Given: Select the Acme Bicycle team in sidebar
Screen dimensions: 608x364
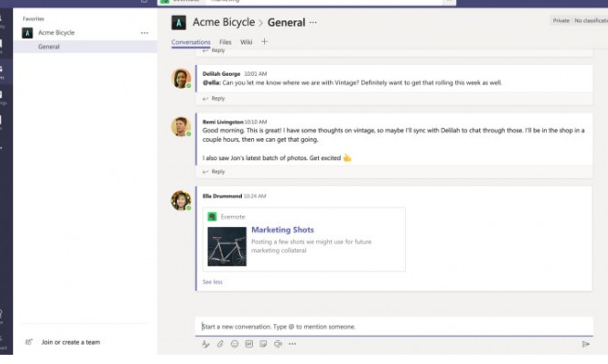Looking at the screenshot, I should 85,33.
